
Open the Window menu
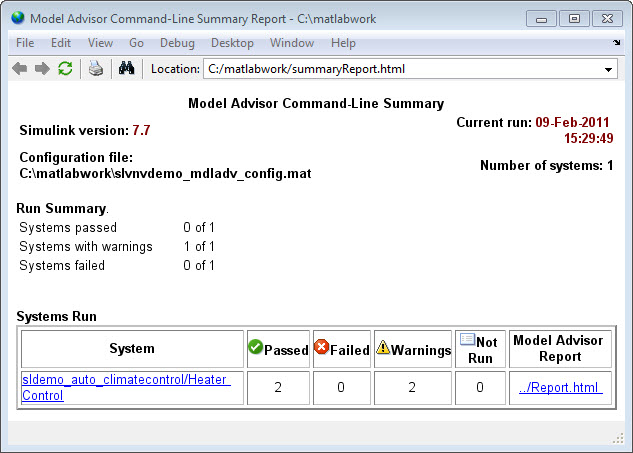click(x=292, y=43)
